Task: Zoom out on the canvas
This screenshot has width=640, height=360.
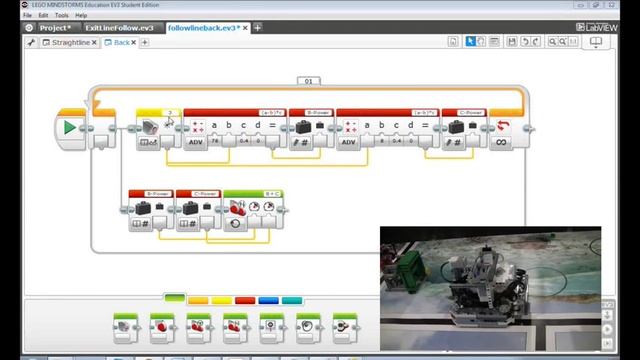Action: [552, 41]
